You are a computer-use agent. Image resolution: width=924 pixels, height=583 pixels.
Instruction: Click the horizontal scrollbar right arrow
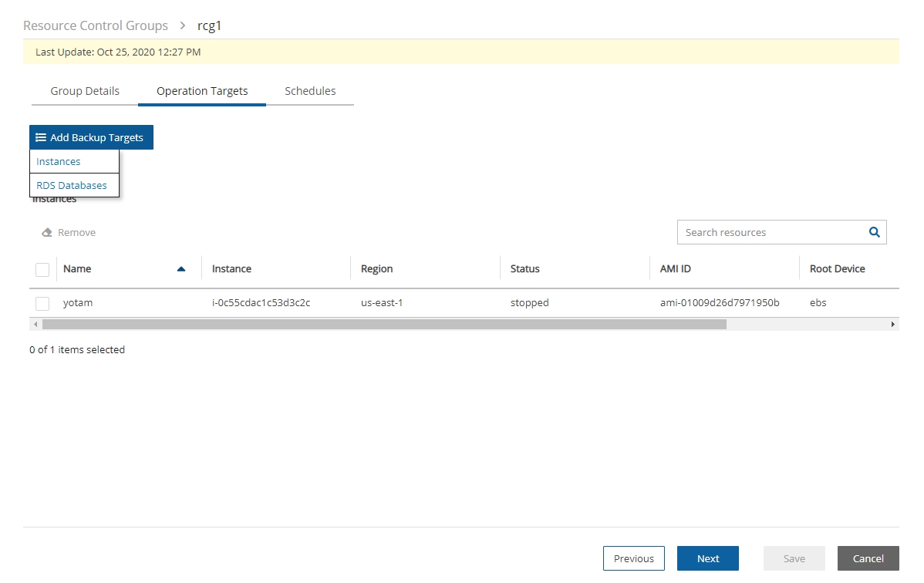pyautogui.click(x=893, y=325)
